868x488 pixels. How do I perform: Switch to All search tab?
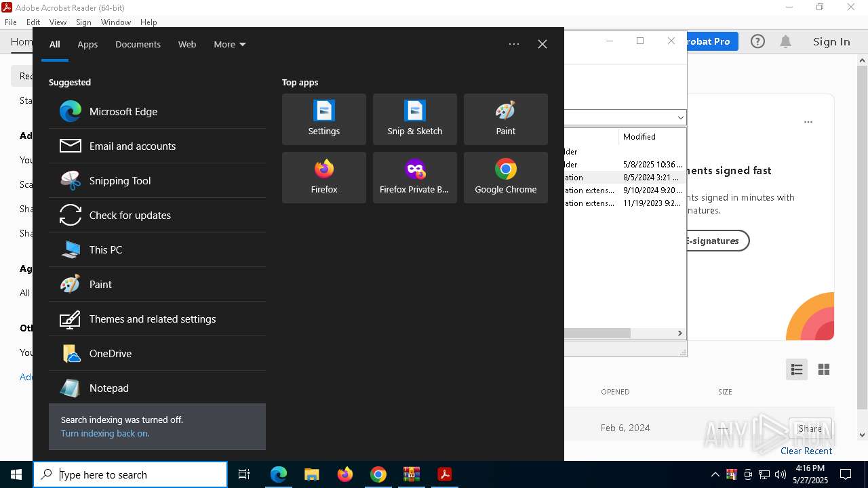tap(55, 44)
